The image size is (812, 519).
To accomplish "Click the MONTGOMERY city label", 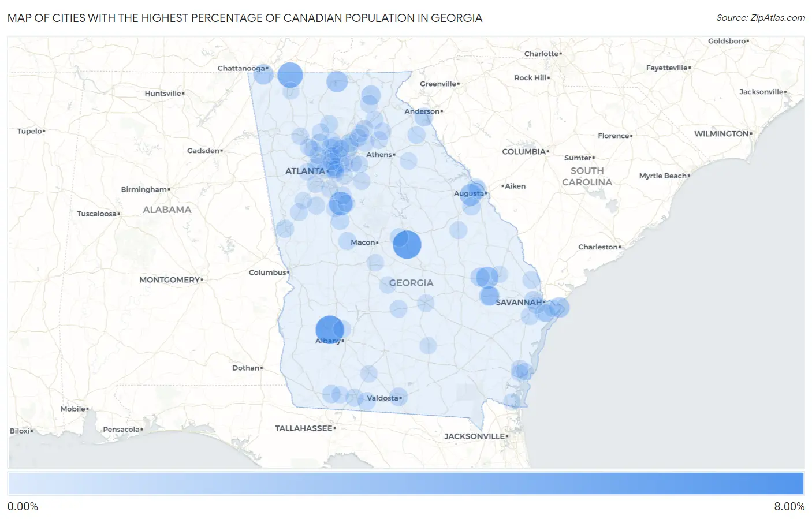I will tap(170, 280).
